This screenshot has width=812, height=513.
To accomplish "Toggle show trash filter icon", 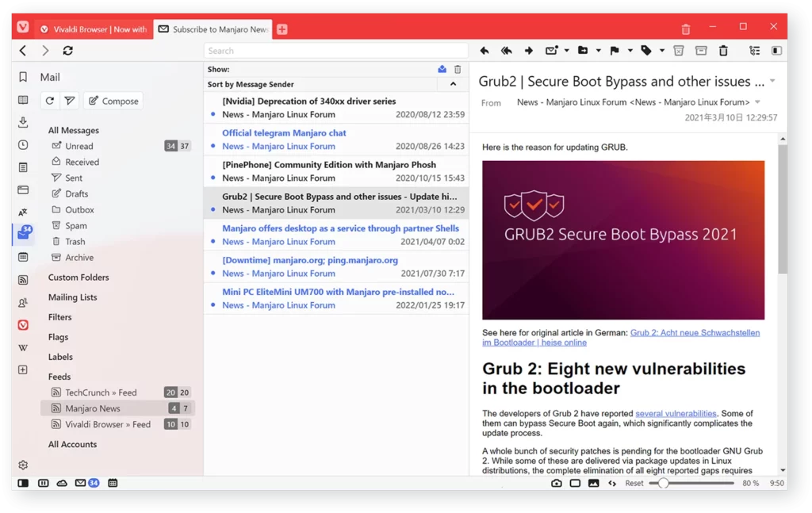I will pos(458,69).
